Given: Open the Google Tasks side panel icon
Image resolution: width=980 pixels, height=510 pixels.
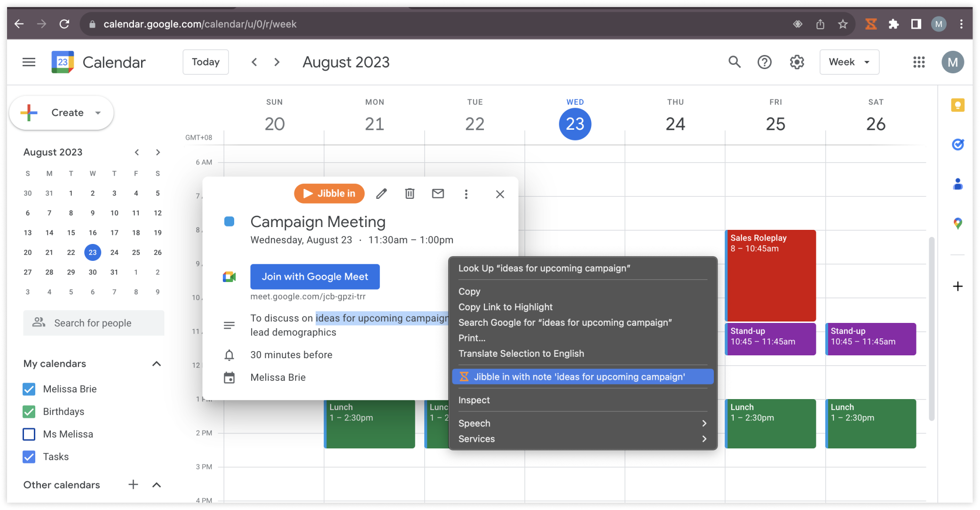Looking at the screenshot, I should (957, 145).
